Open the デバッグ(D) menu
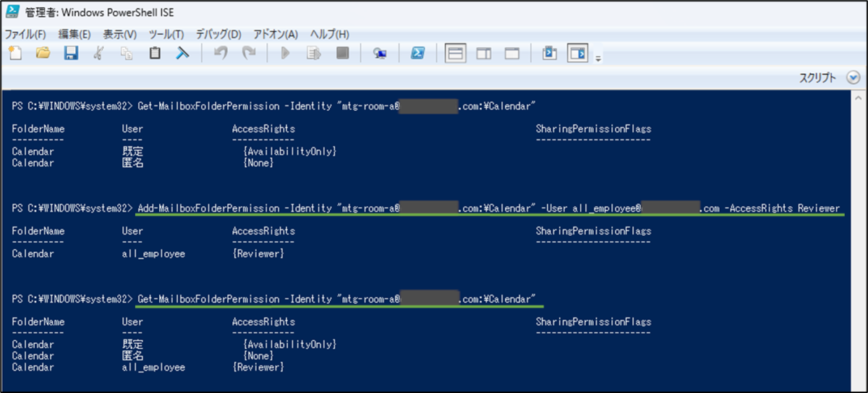 [x=218, y=34]
